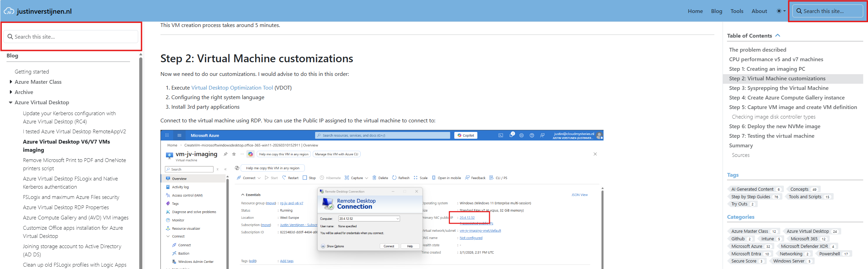The width and height of the screenshot is (868, 269).
Task: Open the Blog menu item in the header
Action: [x=716, y=11]
